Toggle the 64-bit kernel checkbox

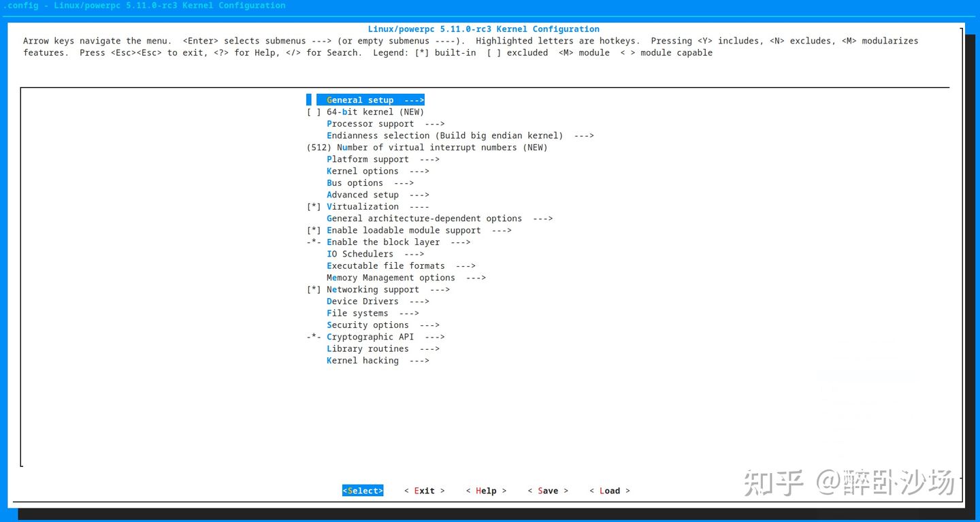(314, 112)
